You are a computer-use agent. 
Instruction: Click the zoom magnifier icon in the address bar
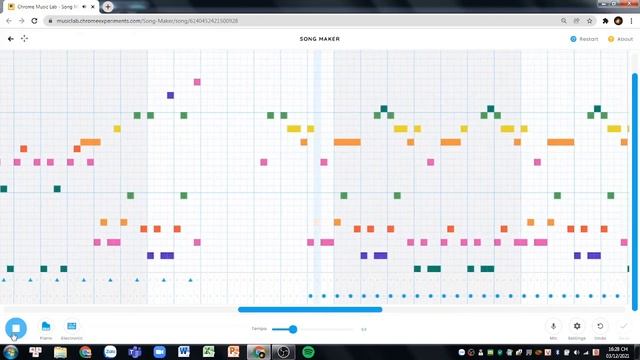564,21
